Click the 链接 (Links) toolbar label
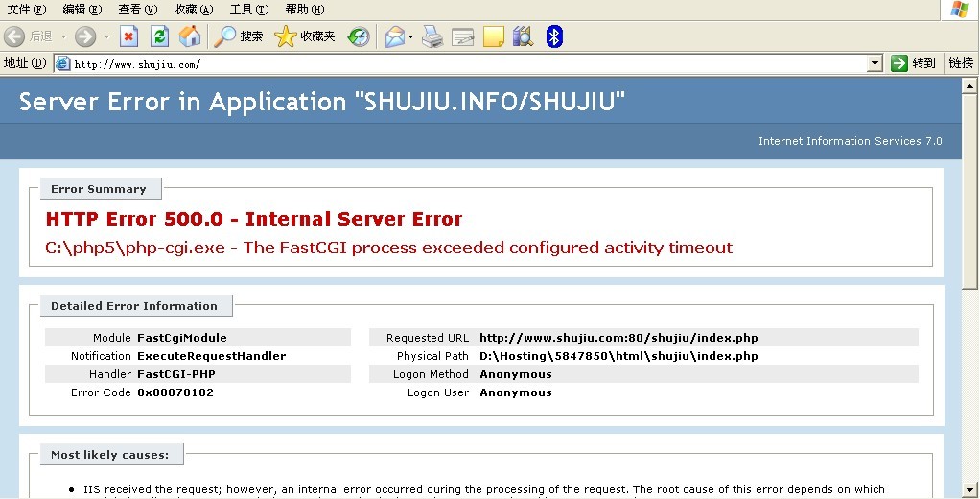Screen dimensions: 980x499 pyautogui.click(x=961, y=62)
